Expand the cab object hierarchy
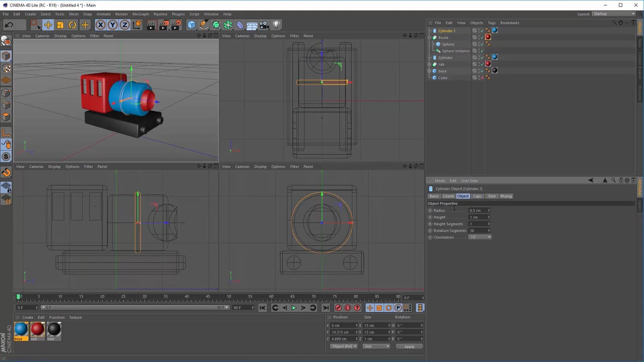644x362 pixels. 429,64
